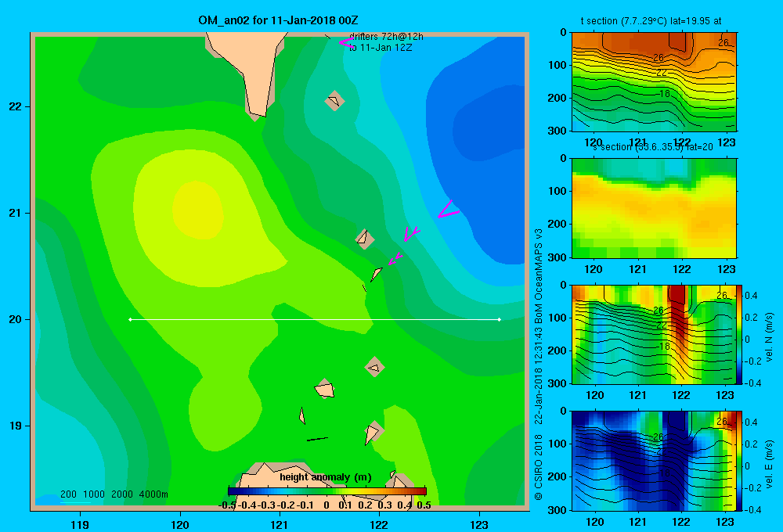Image resolution: width=783 pixels, height=532 pixels.
Task: Open the salinity section panel
Action: click(654, 208)
